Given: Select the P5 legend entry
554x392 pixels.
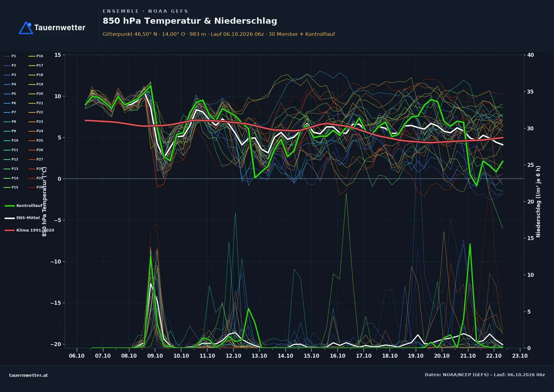Looking at the screenshot, I should pyautogui.click(x=10, y=94).
